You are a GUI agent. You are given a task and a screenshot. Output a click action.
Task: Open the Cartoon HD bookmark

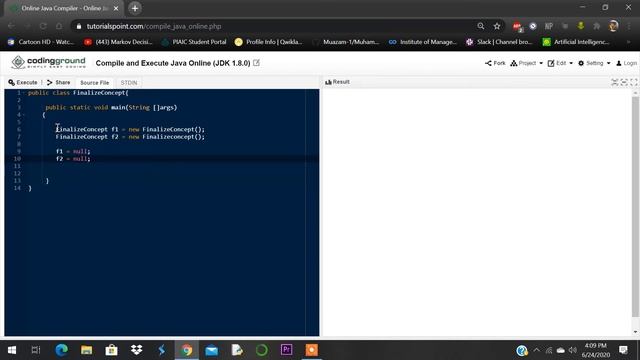(41, 42)
